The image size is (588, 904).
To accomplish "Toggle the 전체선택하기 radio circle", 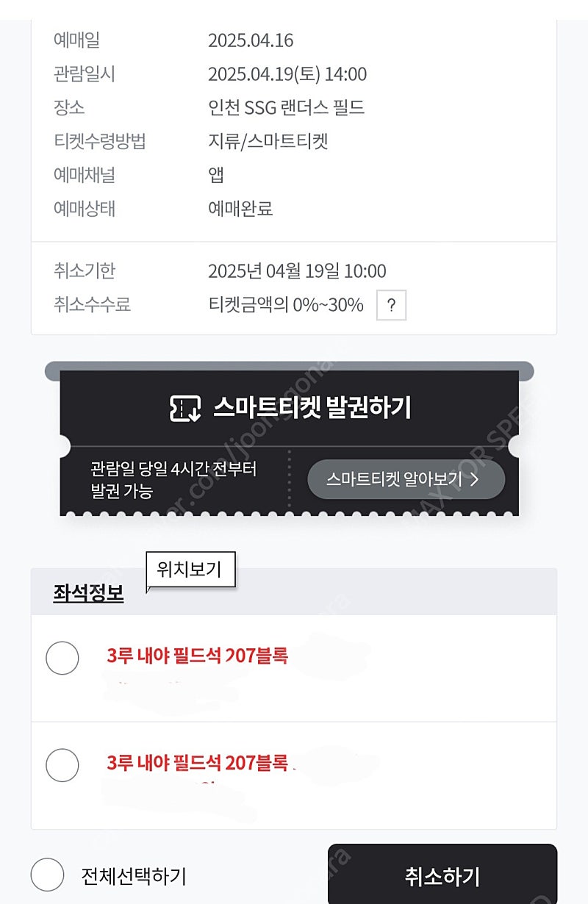I will click(x=48, y=875).
